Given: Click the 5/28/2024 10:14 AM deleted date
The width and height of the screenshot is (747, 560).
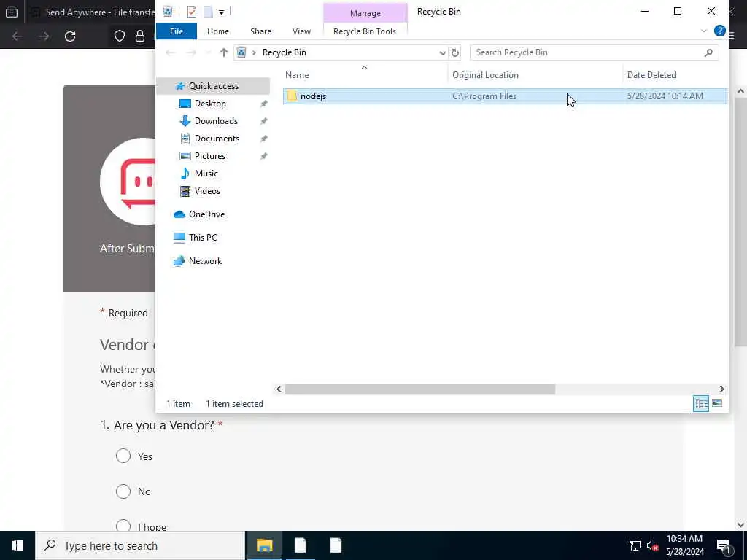Looking at the screenshot, I should point(665,96).
